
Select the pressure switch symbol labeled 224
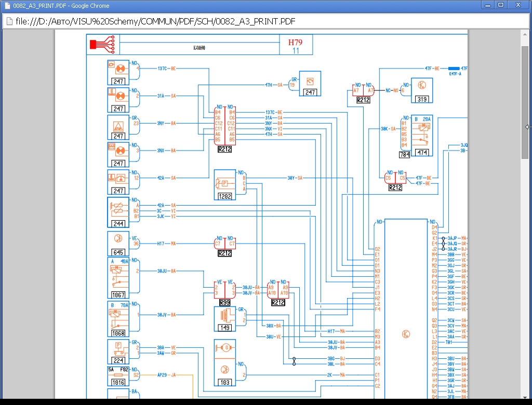tap(118, 352)
